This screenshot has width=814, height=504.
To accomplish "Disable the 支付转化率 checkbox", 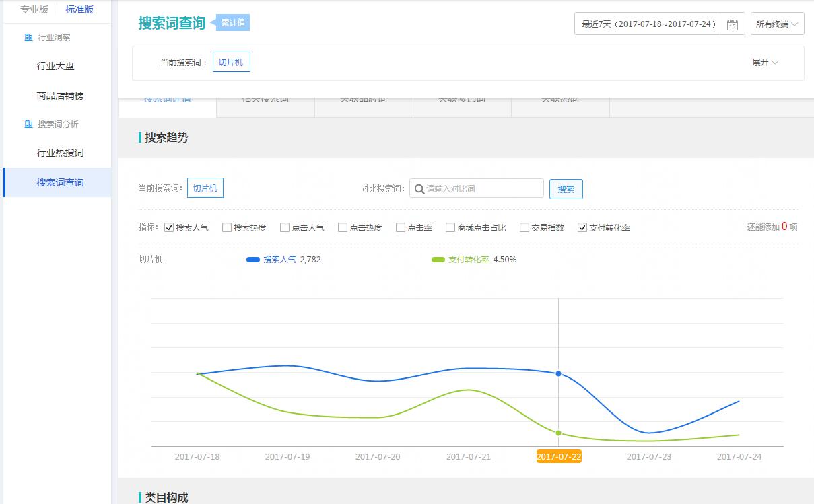I will click(582, 228).
